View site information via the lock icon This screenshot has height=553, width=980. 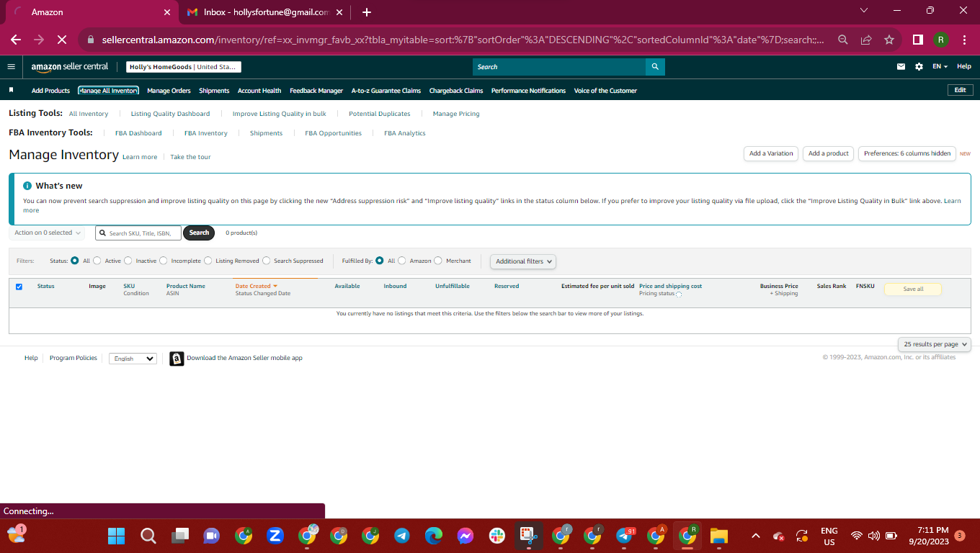(x=91, y=40)
